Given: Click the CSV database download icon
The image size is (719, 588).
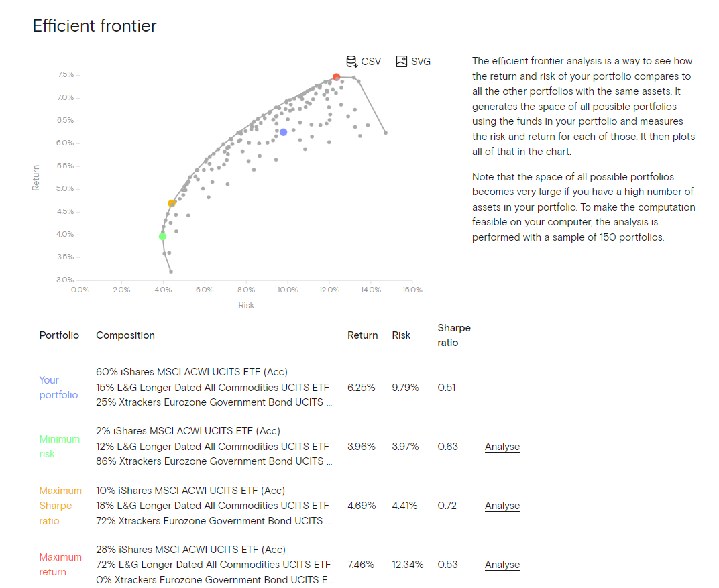Looking at the screenshot, I should (352, 62).
